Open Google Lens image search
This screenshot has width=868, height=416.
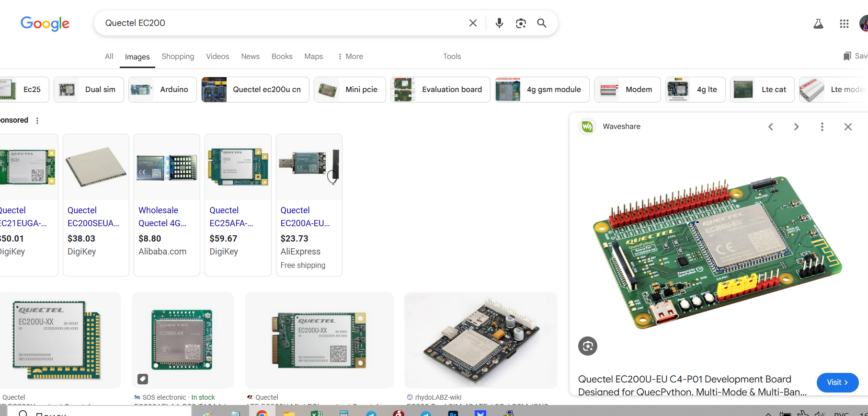521,23
